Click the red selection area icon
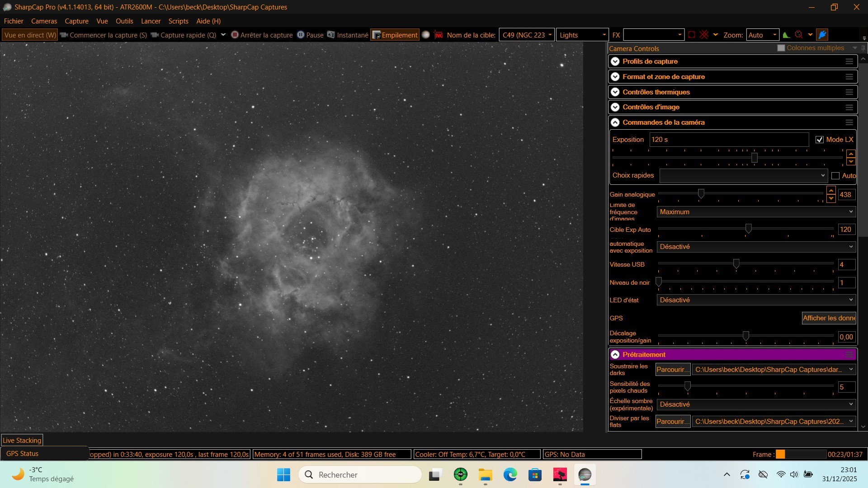Image resolution: width=868 pixels, height=488 pixels. [691, 35]
